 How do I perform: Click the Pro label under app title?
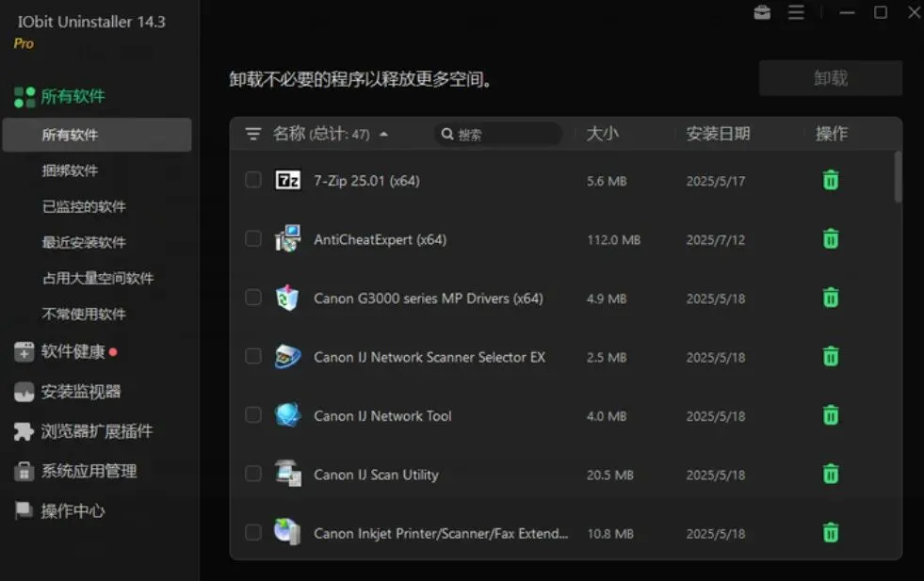[x=24, y=43]
